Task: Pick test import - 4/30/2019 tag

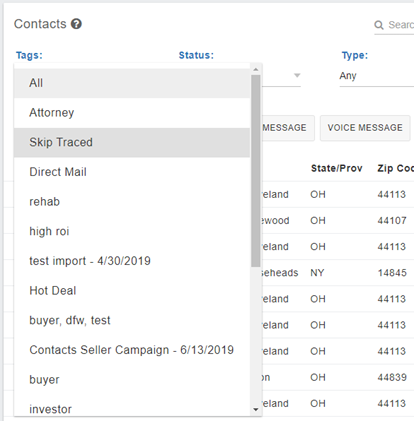Action: click(x=132, y=261)
